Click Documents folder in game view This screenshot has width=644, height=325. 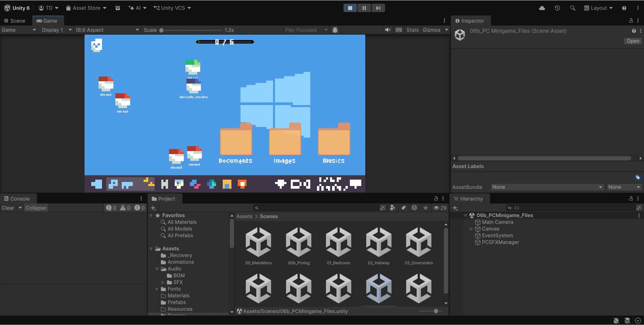pos(235,144)
